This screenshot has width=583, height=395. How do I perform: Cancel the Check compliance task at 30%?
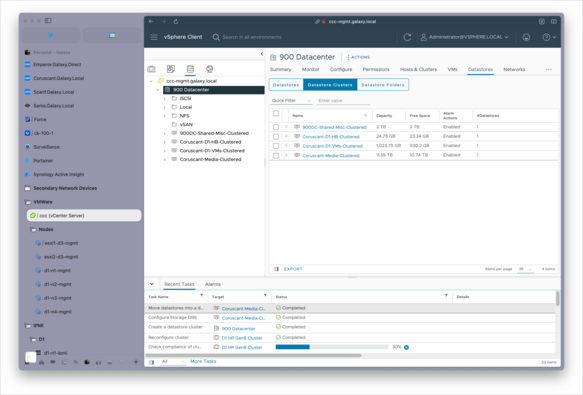point(406,347)
